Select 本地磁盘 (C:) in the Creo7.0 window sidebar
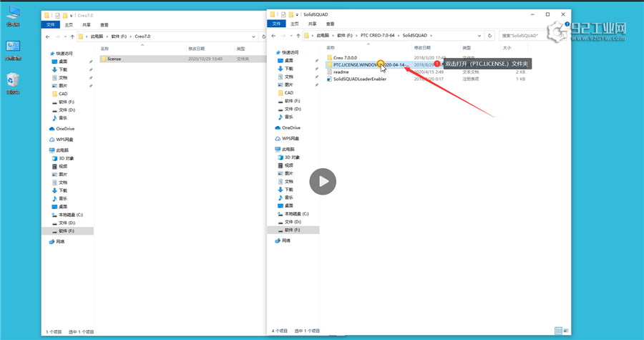 point(67,215)
